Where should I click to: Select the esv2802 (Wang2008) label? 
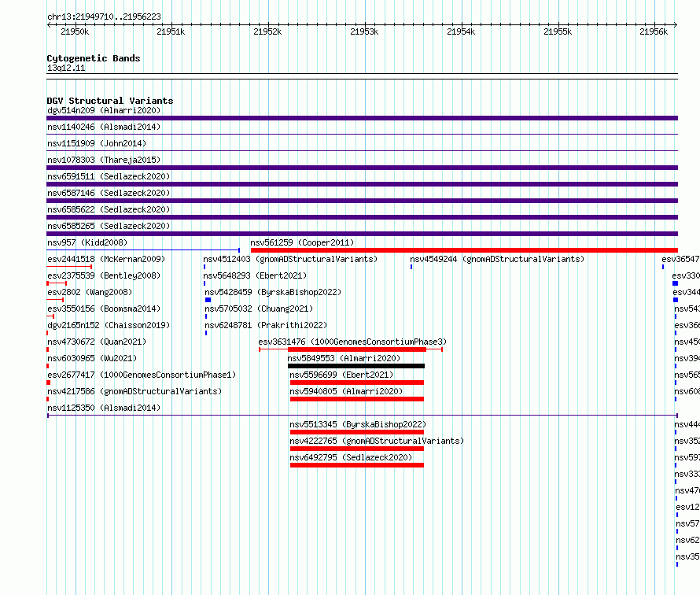pos(90,292)
